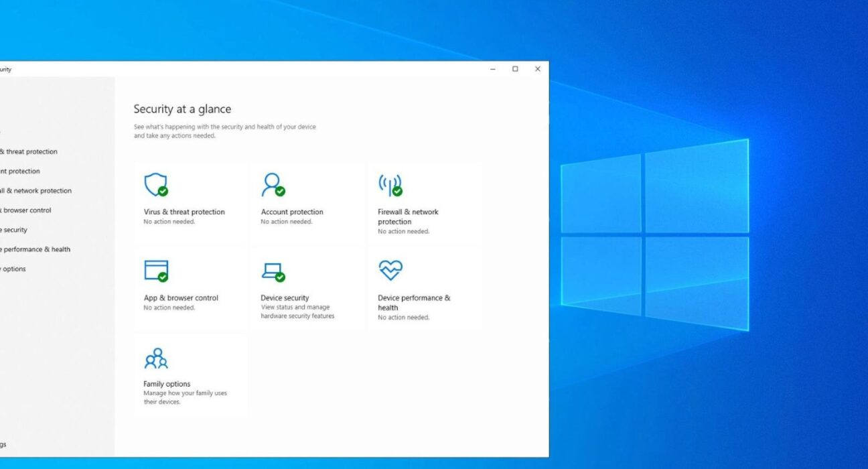Maximize the Windows Security window
Screen dimensions: 868x469
(515, 69)
